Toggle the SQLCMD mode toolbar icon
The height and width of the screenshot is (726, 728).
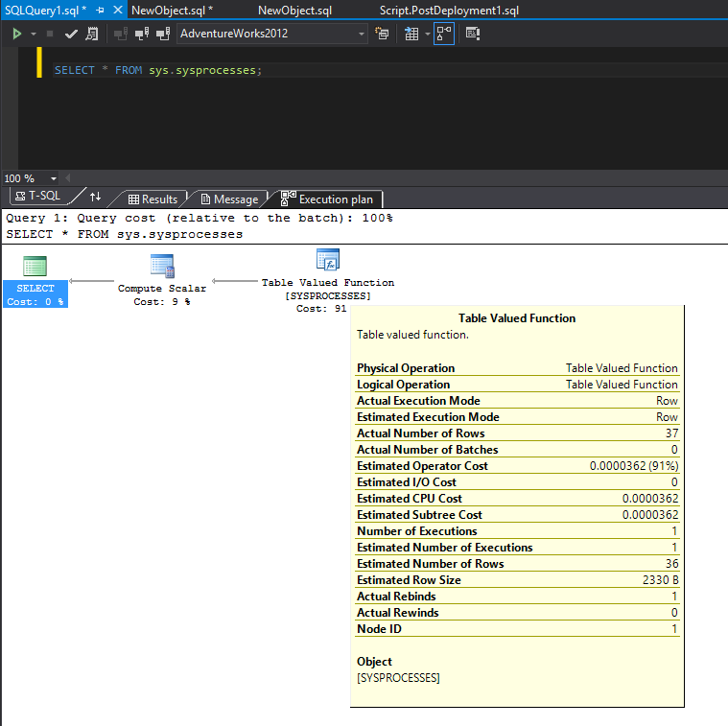(472, 34)
